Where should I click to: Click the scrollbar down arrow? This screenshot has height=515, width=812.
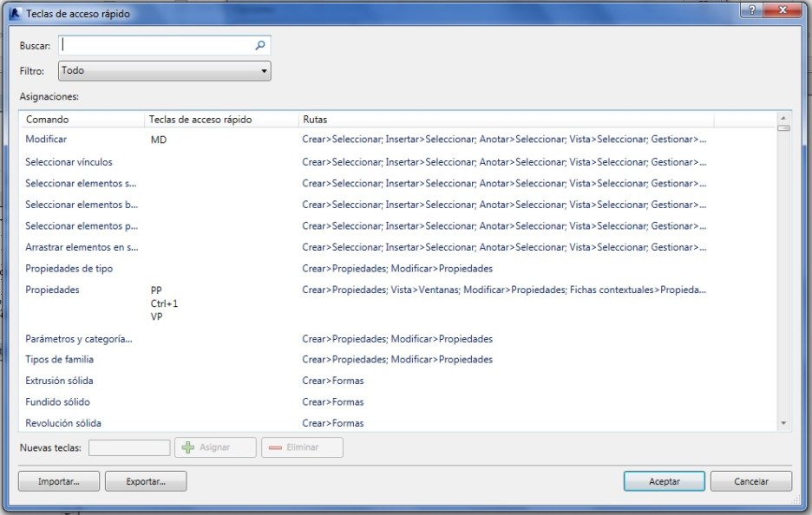[x=783, y=423]
